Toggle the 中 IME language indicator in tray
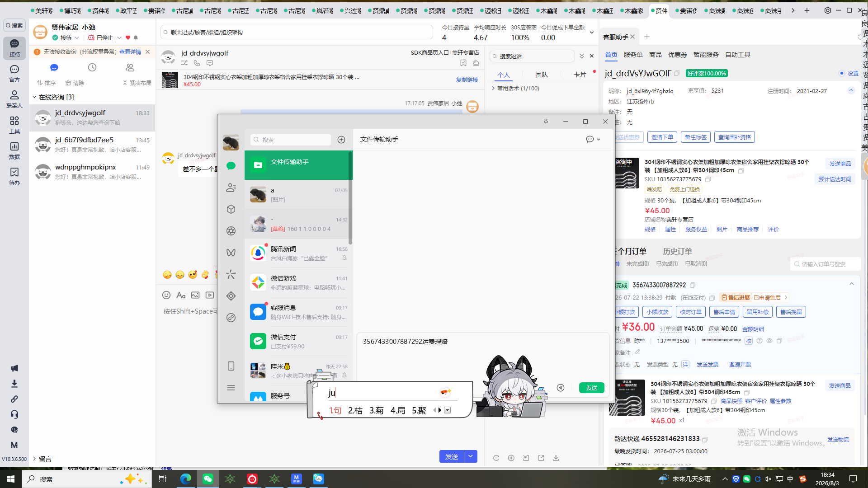Image resolution: width=868 pixels, height=488 pixels. [x=790, y=479]
